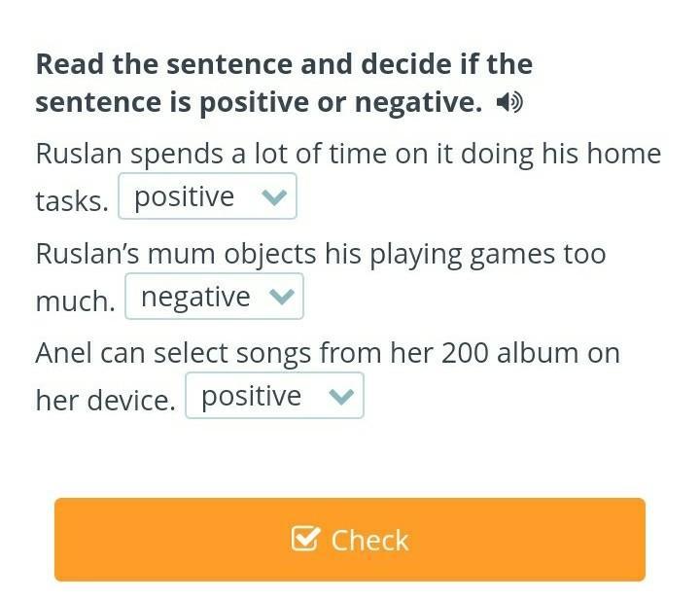The width and height of the screenshot is (700, 600).
Task: Click the orange Check button
Action: (350, 540)
